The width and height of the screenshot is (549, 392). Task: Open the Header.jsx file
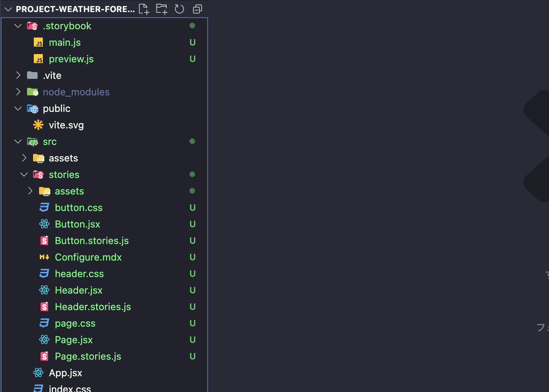pyautogui.click(x=79, y=290)
